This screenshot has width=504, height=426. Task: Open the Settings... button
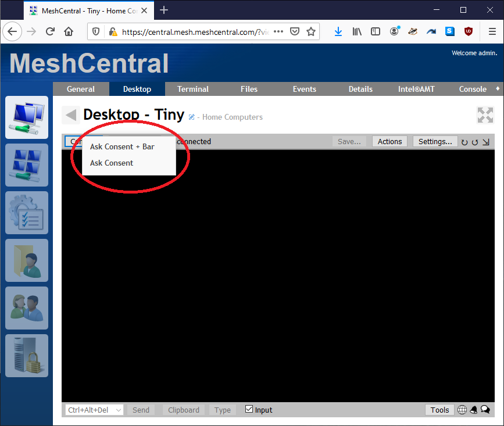[435, 142]
